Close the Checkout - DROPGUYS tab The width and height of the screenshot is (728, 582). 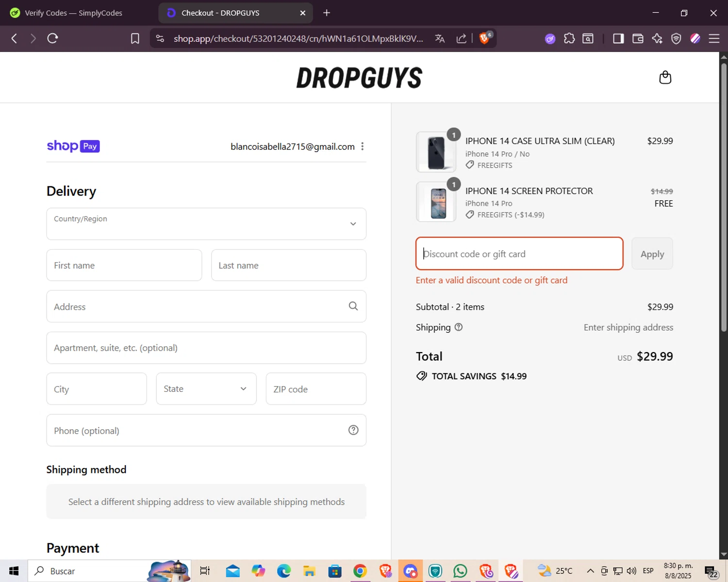(303, 13)
